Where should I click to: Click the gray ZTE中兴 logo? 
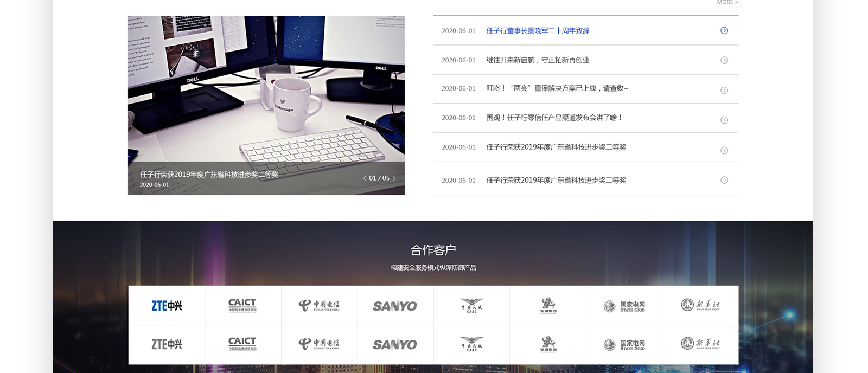click(x=167, y=344)
